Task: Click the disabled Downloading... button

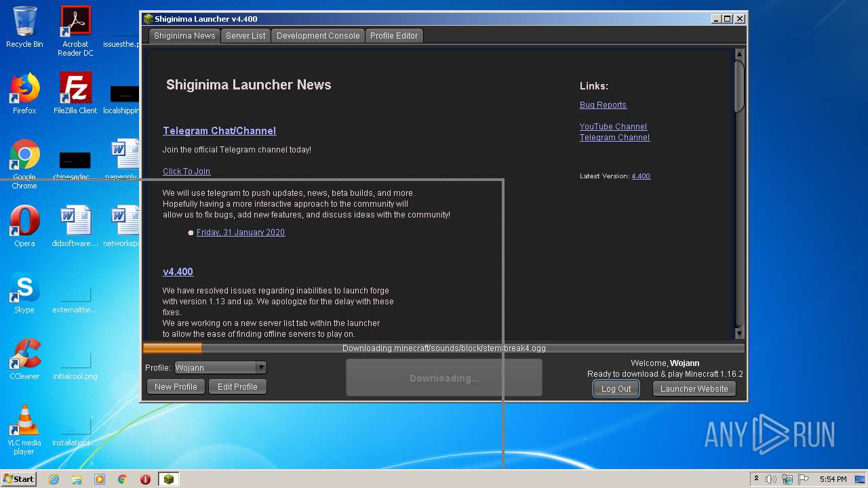Action: (x=444, y=378)
